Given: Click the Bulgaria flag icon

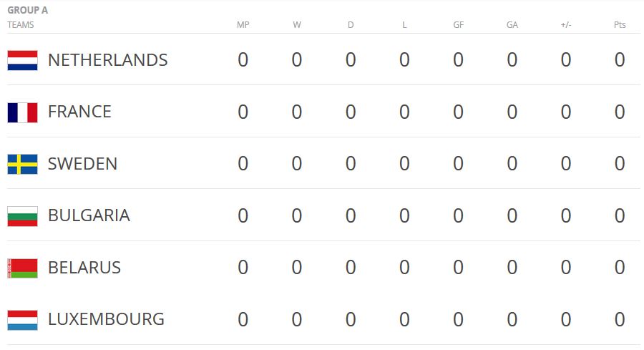Looking at the screenshot, I should point(22,216).
